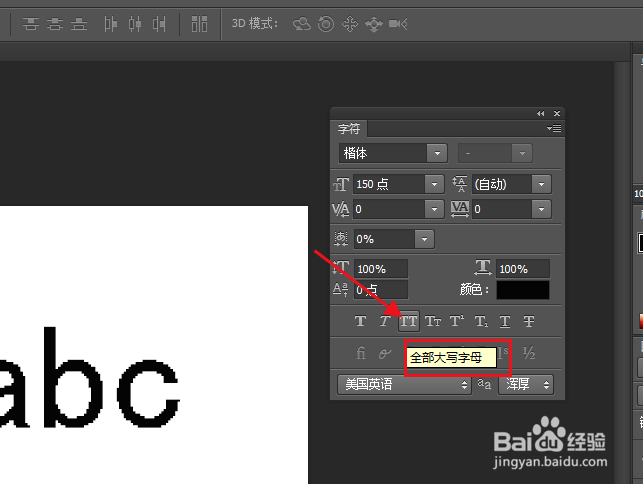Image resolution: width=643 pixels, height=484 pixels.
Task: Select 3D pan object mode
Action: coord(350,24)
